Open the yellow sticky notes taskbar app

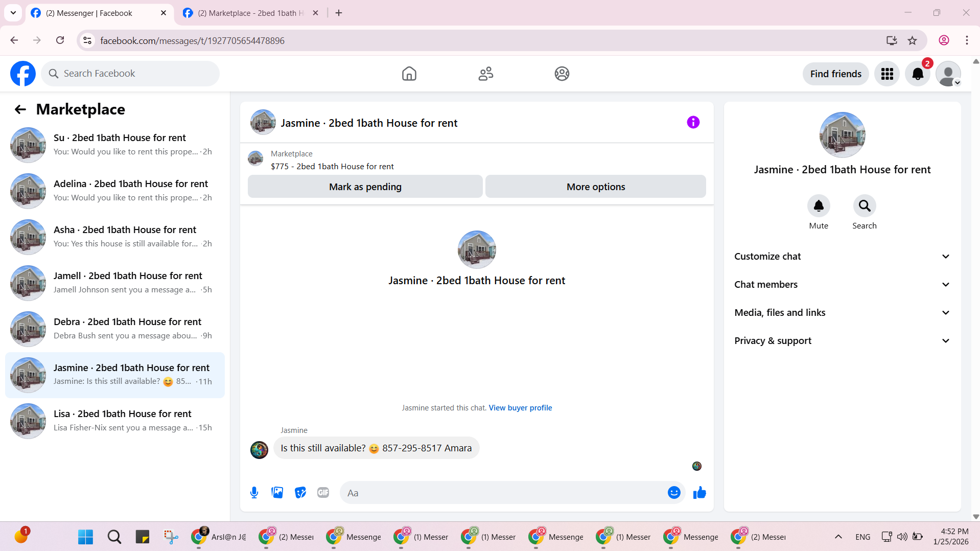143,537
